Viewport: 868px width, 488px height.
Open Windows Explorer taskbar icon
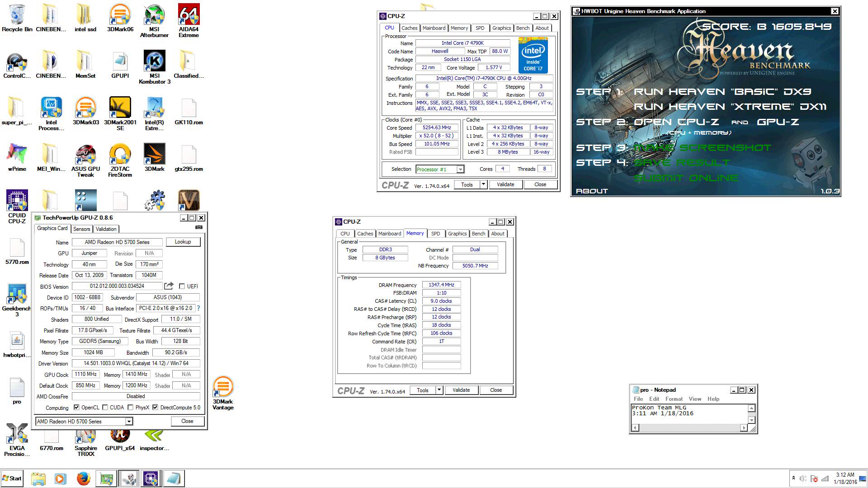point(38,479)
